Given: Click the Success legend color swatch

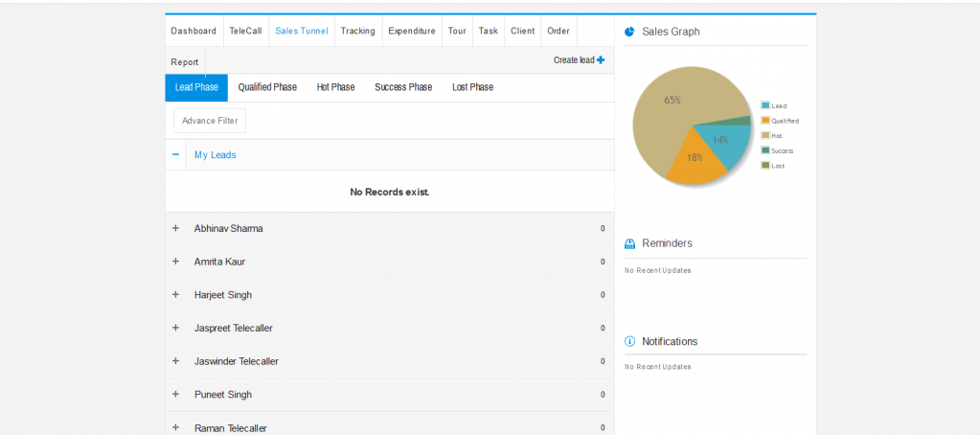Looking at the screenshot, I should [765, 150].
